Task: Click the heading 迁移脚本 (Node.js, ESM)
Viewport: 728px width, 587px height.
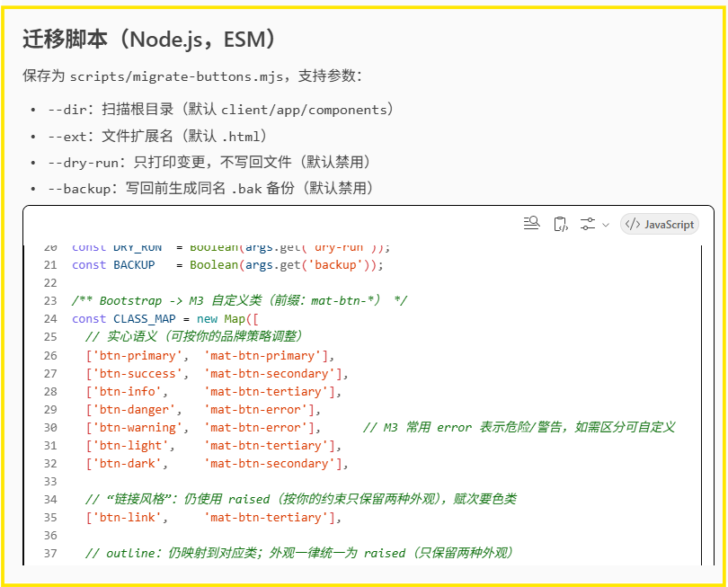Action: [150, 39]
